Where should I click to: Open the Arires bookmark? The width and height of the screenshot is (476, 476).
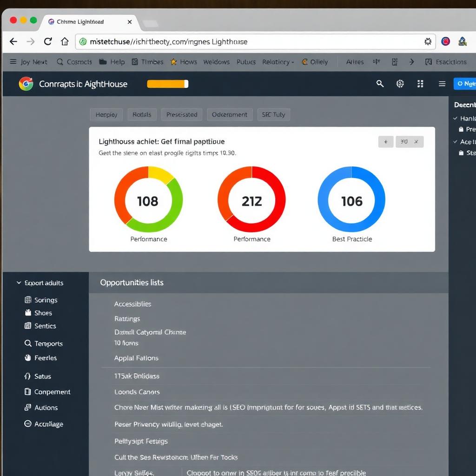pyautogui.click(x=355, y=62)
